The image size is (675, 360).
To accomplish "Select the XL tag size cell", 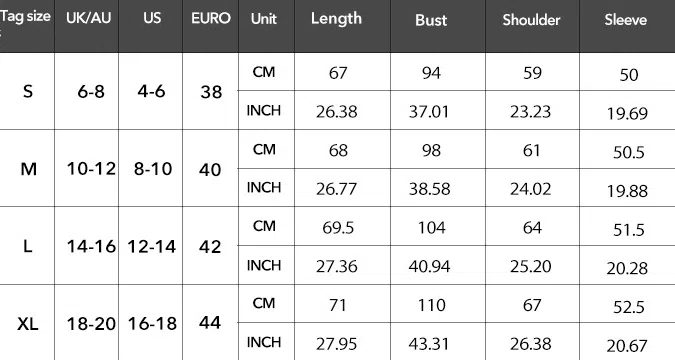I will click(x=28, y=323).
